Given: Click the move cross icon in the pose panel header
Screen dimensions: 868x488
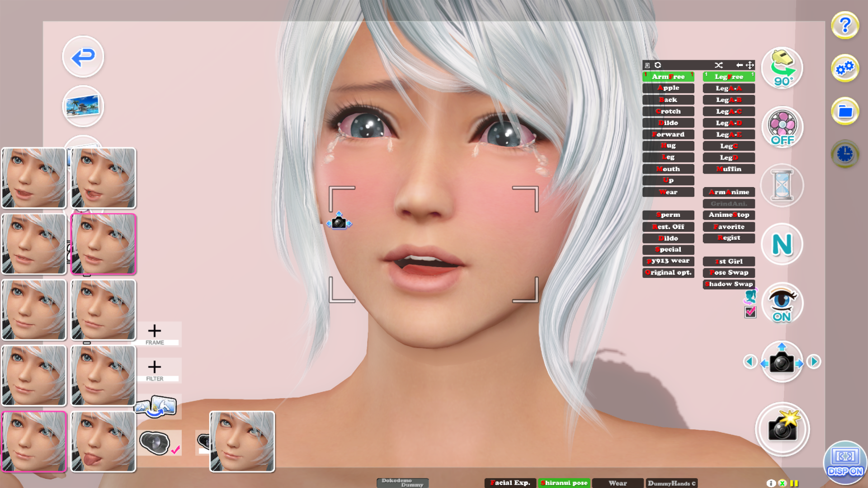Looking at the screenshot, I should [x=750, y=65].
